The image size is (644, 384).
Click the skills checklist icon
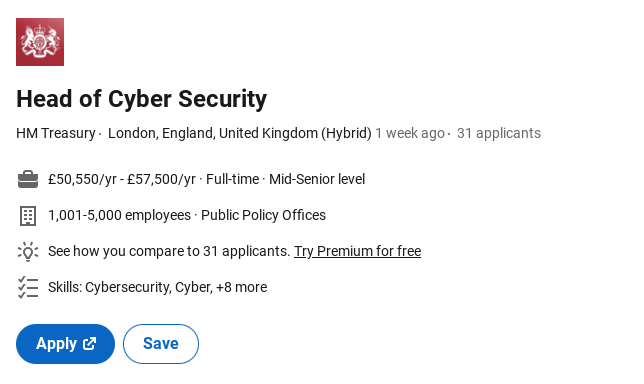pos(28,287)
